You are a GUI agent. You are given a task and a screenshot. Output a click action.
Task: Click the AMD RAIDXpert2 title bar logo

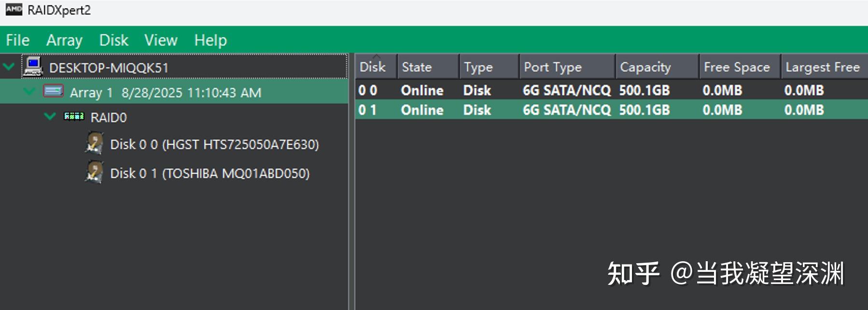point(14,10)
